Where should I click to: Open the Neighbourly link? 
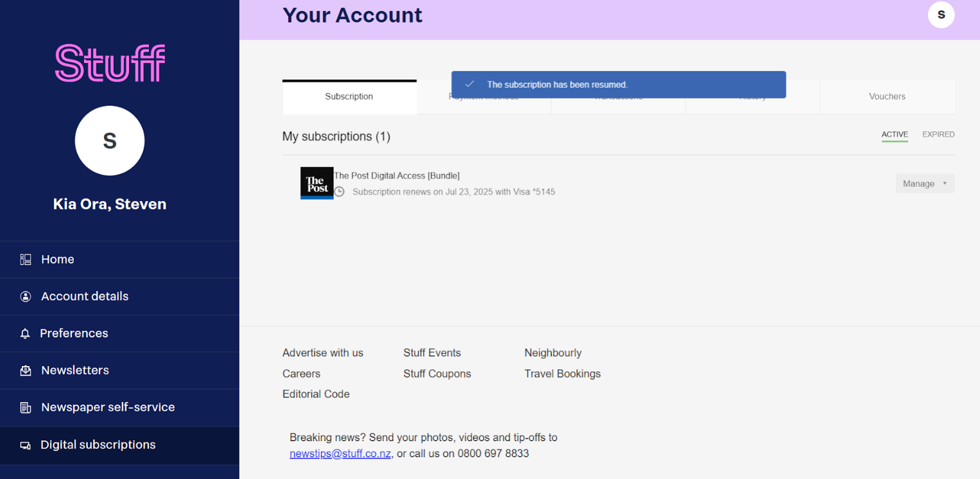(553, 353)
